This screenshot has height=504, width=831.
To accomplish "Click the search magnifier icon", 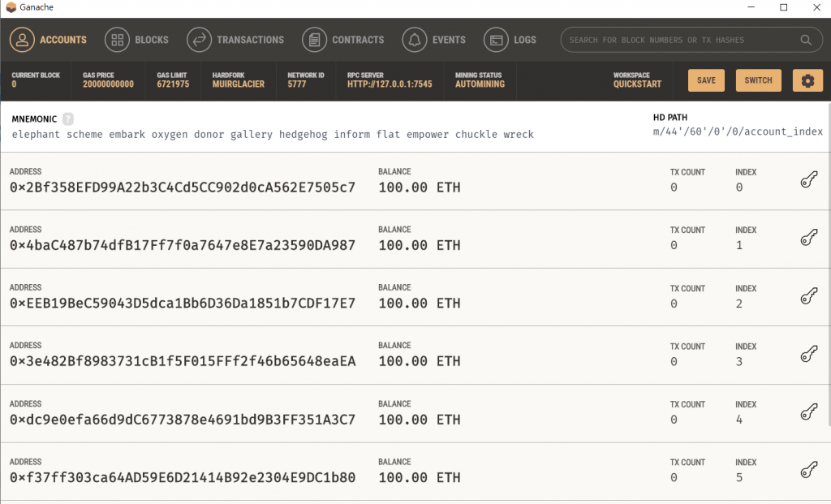I will 806,40.
